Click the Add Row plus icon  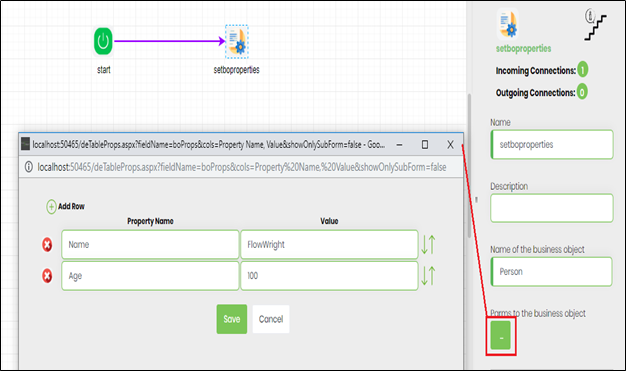pos(51,206)
